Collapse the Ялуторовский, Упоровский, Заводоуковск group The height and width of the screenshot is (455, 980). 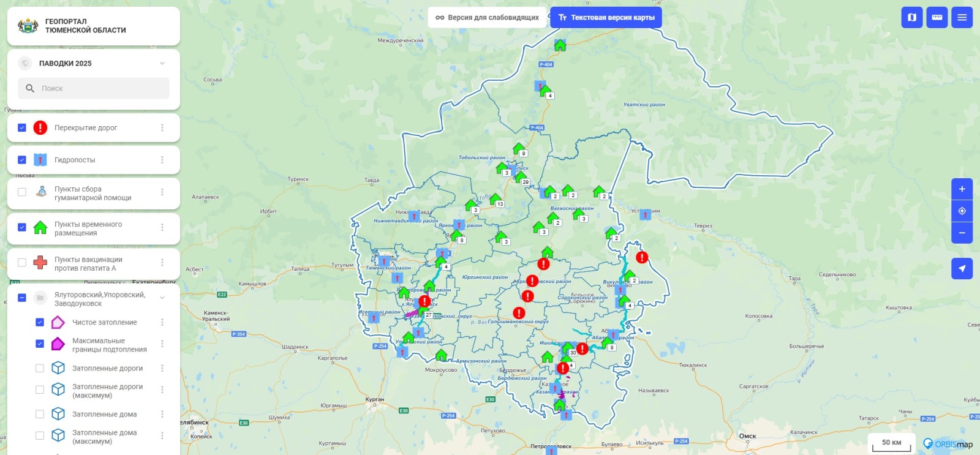point(162,298)
